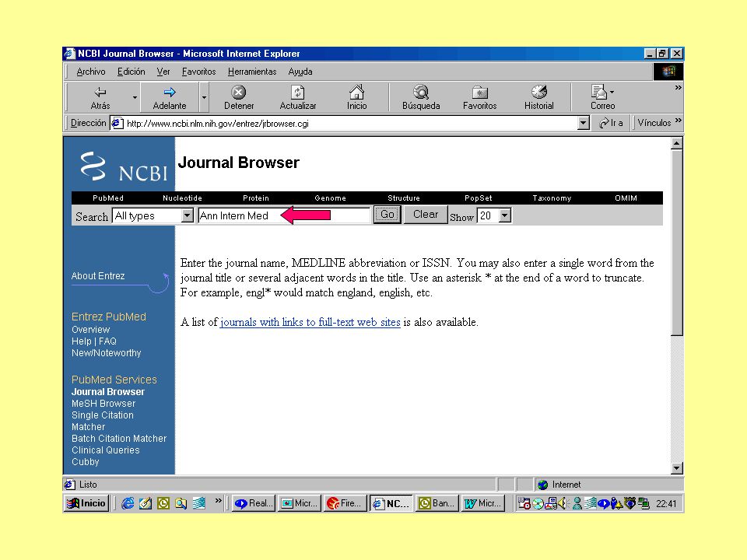Open the Ayuda menu
Image resolution: width=747 pixels, height=560 pixels.
click(300, 72)
